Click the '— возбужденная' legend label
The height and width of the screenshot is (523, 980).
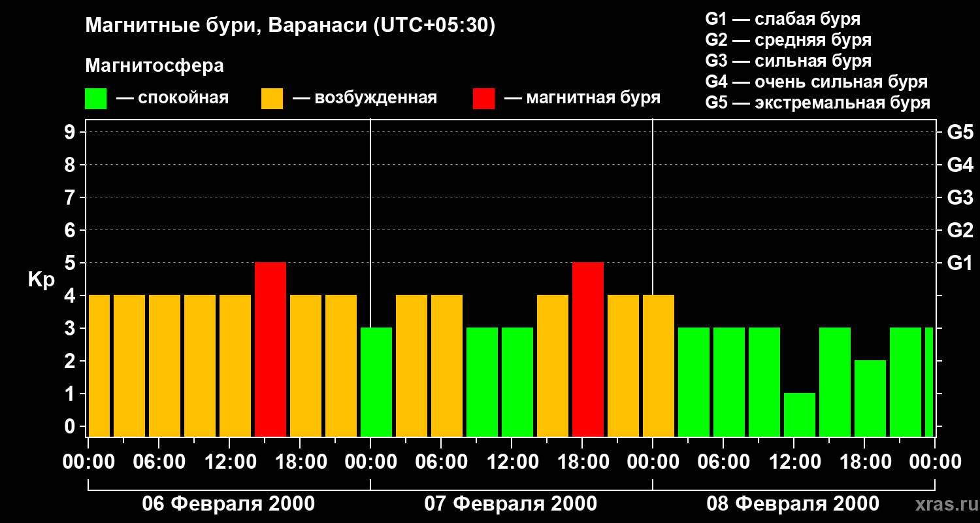365,98
